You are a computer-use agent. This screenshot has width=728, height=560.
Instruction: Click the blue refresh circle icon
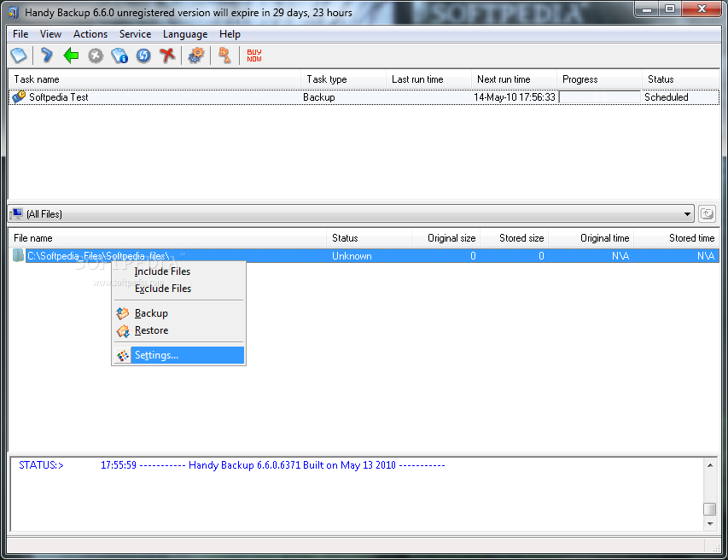(x=143, y=55)
